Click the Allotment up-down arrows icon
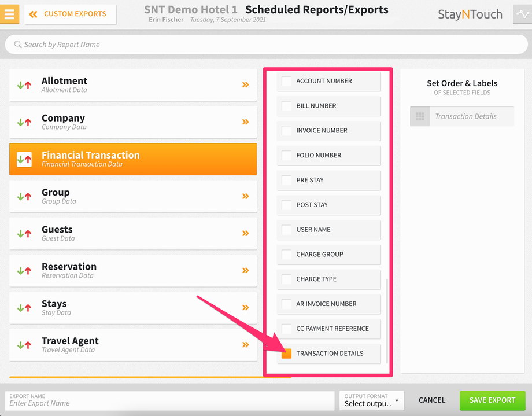This screenshot has height=416, width=532. (x=24, y=85)
